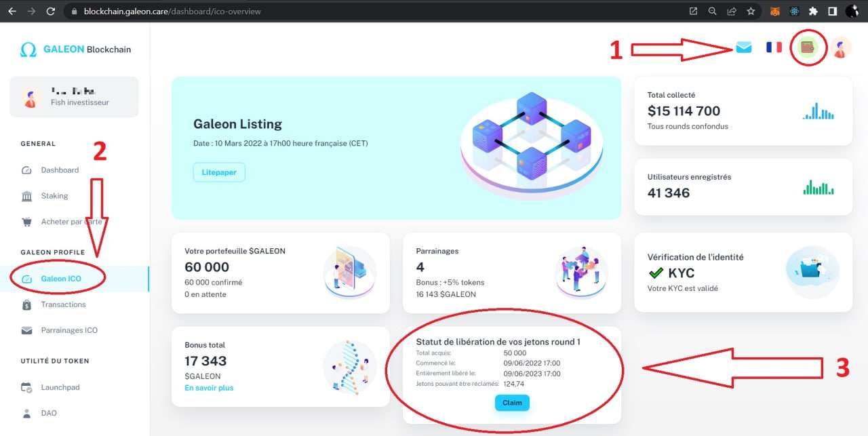Click the French flag language selector
The height and width of the screenshot is (436, 868).
(x=774, y=47)
